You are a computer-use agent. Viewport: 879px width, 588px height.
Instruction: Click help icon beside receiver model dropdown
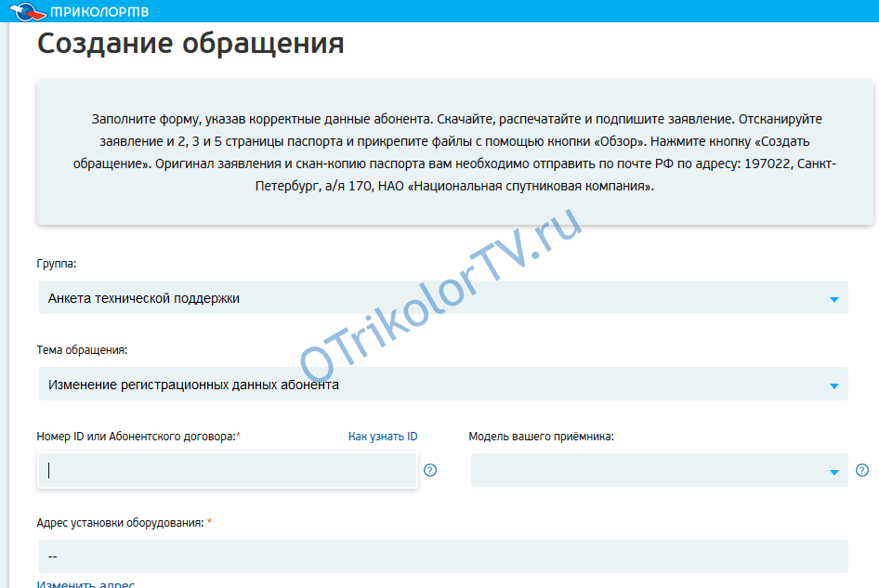click(862, 470)
